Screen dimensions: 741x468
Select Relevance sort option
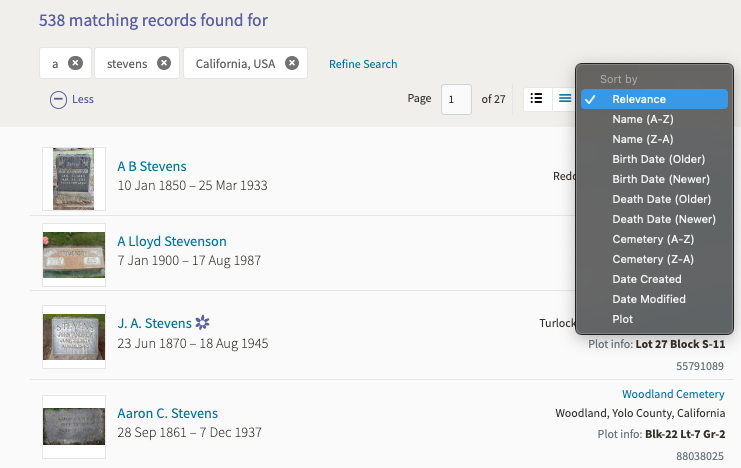(x=654, y=99)
